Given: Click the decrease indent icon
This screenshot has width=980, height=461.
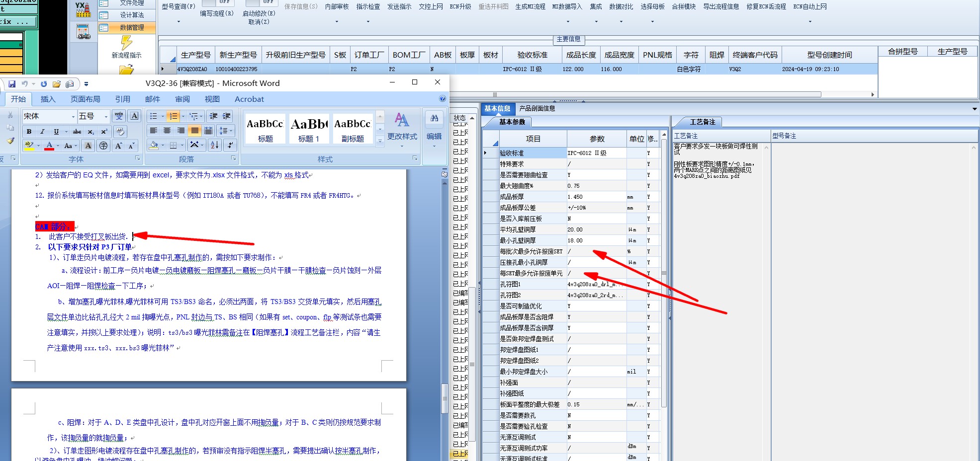Looking at the screenshot, I should point(213,116).
